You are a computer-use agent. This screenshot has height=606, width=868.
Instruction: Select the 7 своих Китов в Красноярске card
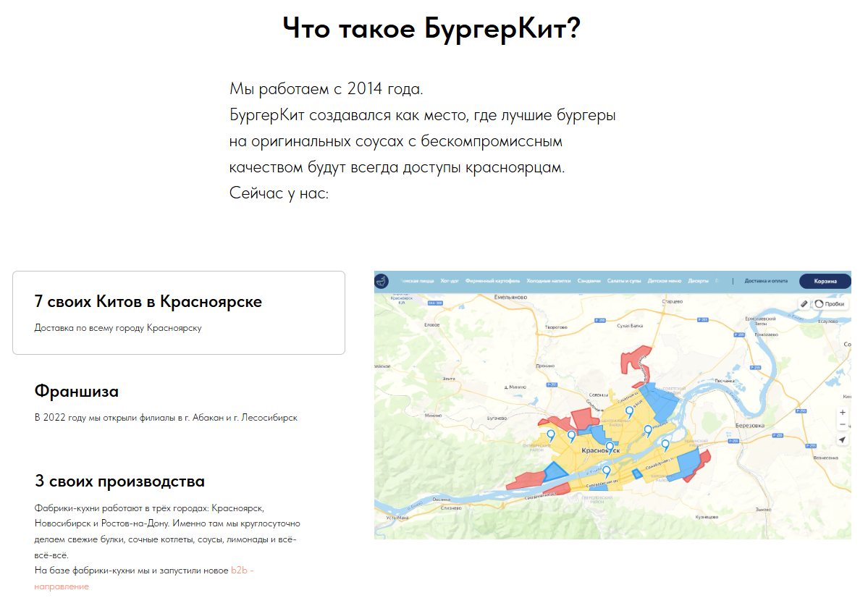(179, 313)
